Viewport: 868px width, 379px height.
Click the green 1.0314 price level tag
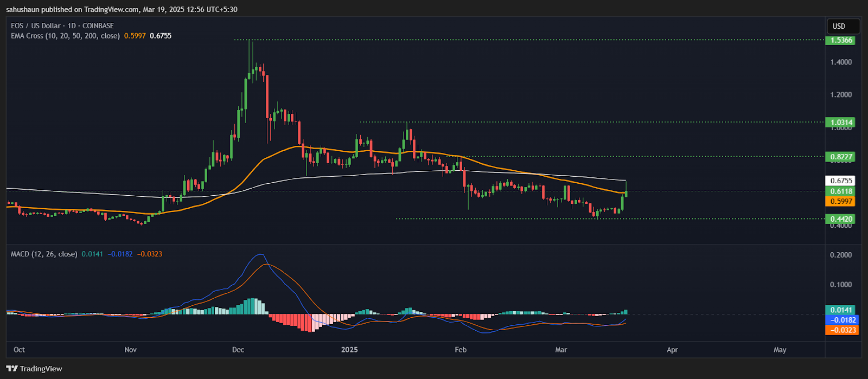[x=841, y=123]
